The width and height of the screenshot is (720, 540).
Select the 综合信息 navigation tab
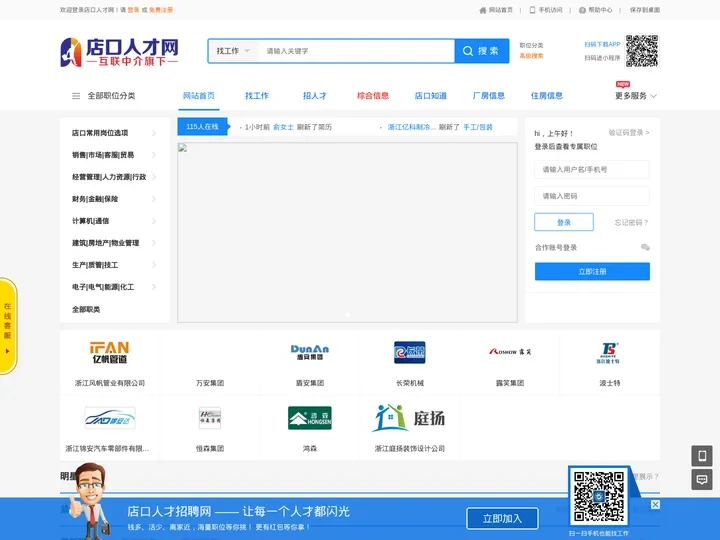[373, 96]
